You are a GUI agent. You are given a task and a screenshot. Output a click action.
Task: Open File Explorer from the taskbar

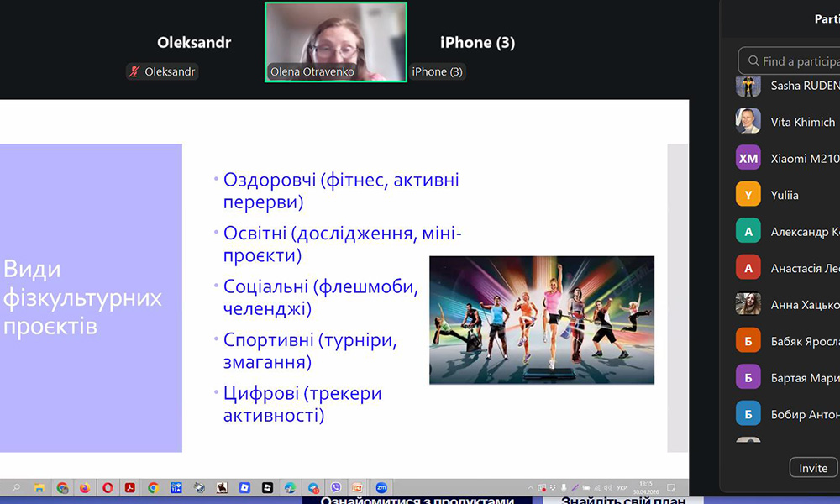[39, 487]
